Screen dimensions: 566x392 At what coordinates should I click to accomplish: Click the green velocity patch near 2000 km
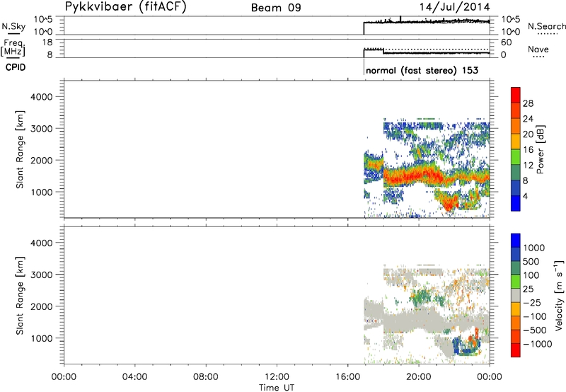click(422, 296)
